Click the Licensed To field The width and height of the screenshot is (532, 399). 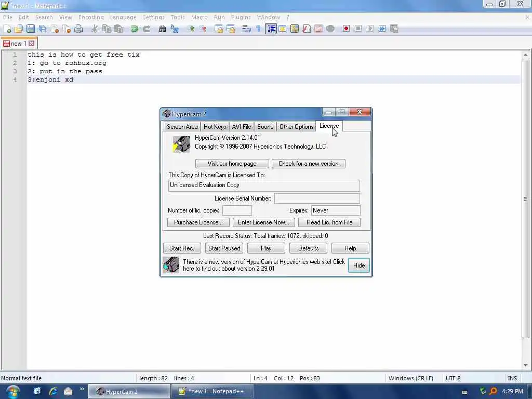[x=264, y=185]
